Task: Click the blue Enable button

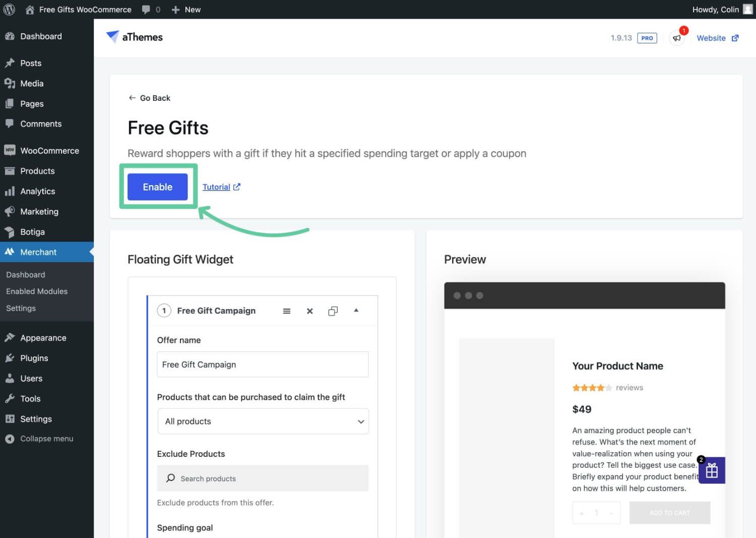Action: (x=158, y=187)
